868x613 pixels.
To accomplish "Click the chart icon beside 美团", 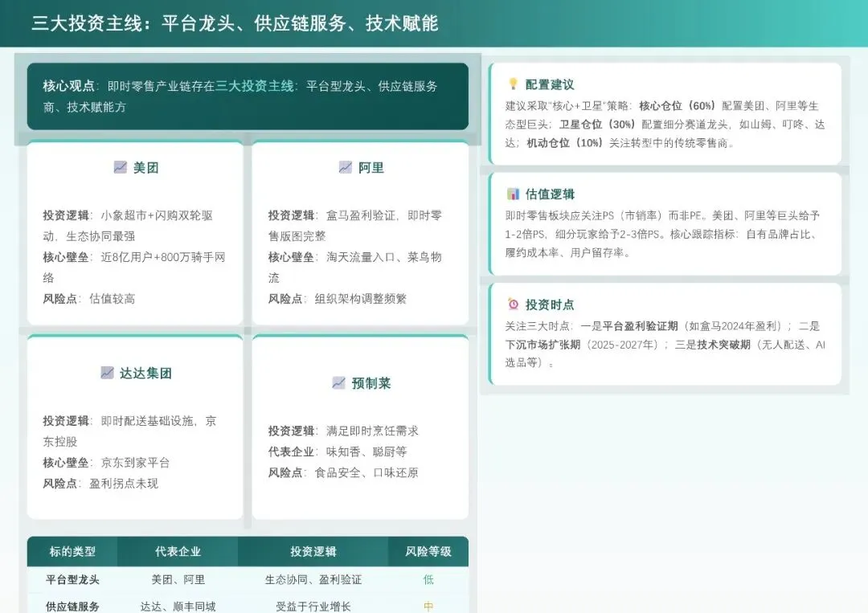I will 120,167.
